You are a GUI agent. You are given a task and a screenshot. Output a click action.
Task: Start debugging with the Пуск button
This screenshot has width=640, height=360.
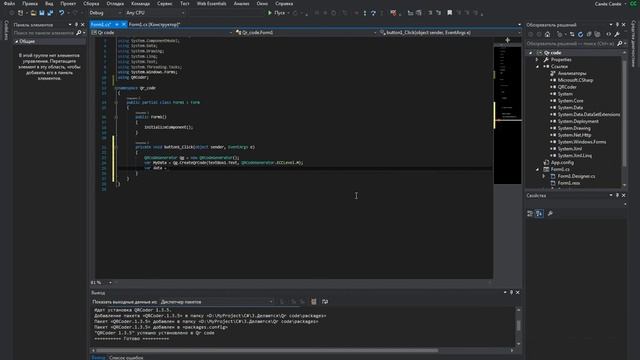(x=276, y=13)
